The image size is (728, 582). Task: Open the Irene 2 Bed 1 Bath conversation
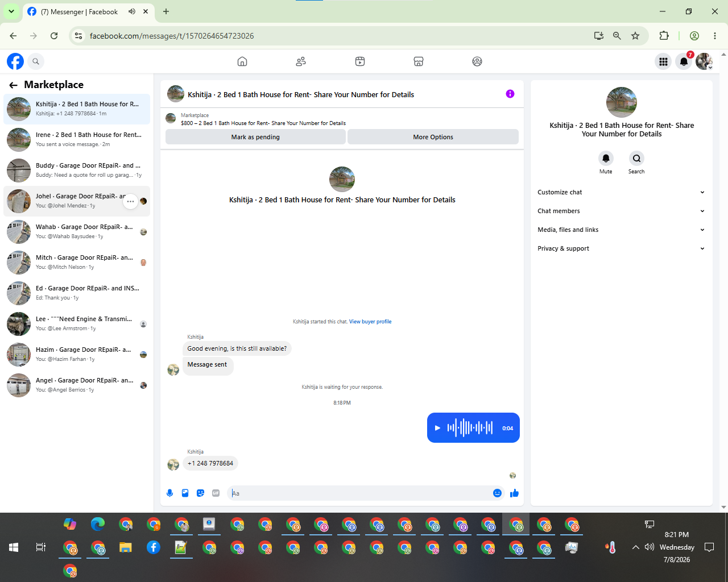tap(77, 139)
